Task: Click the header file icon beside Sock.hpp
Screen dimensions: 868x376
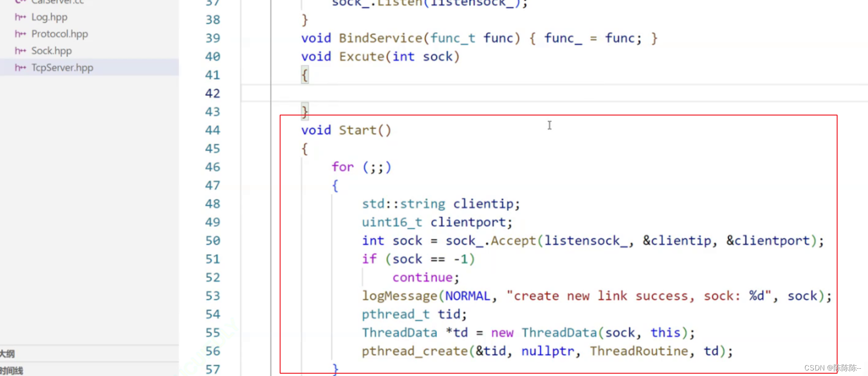Action: 20,51
